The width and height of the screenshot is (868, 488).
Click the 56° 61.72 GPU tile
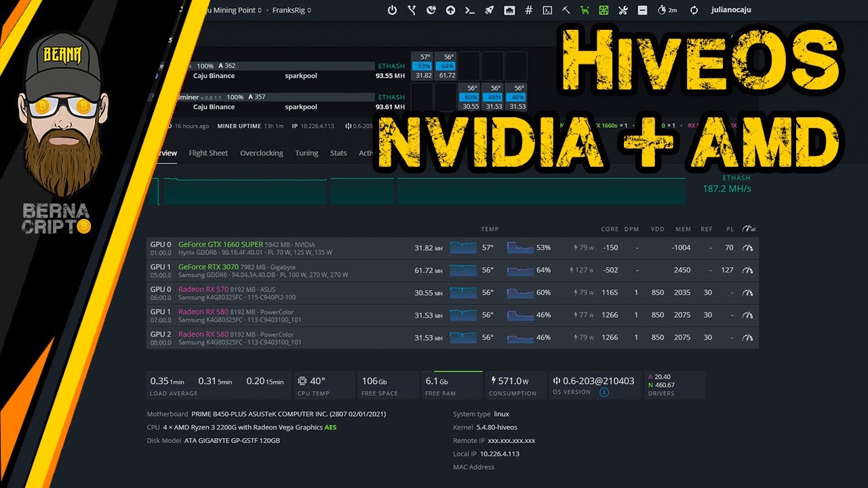(446, 66)
